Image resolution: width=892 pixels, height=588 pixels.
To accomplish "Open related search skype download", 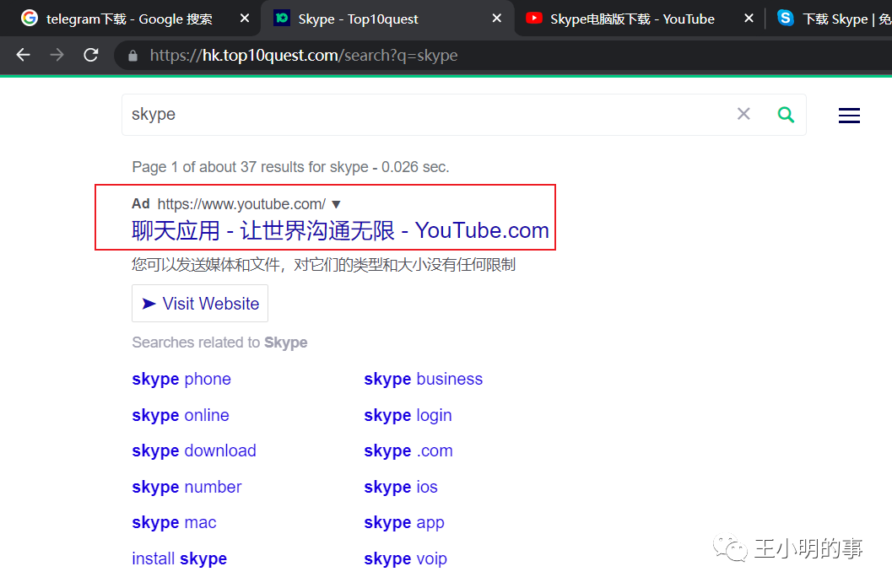I will (194, 451).
